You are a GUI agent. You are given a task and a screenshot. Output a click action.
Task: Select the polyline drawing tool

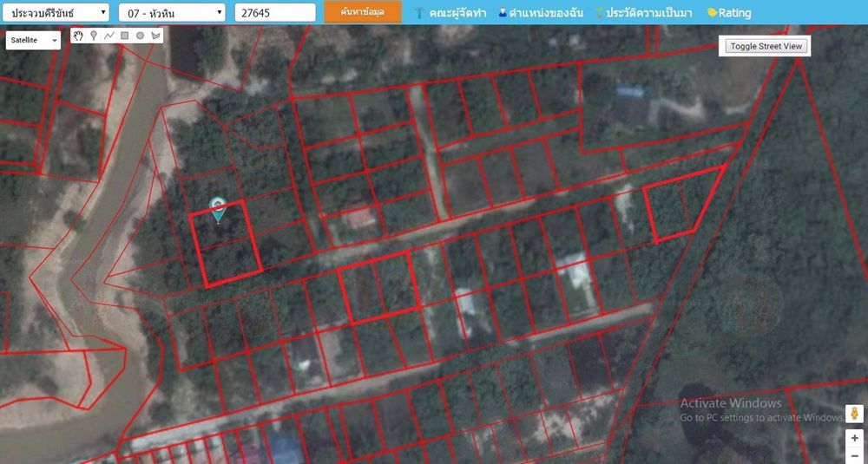tap(109, 36)
